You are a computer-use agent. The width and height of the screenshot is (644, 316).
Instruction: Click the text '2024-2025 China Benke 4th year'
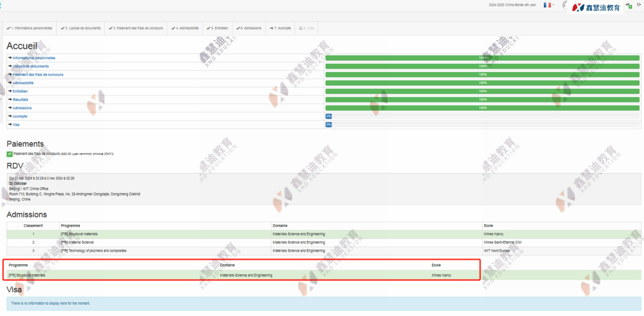pyautogui.click(x=512, y=5)
